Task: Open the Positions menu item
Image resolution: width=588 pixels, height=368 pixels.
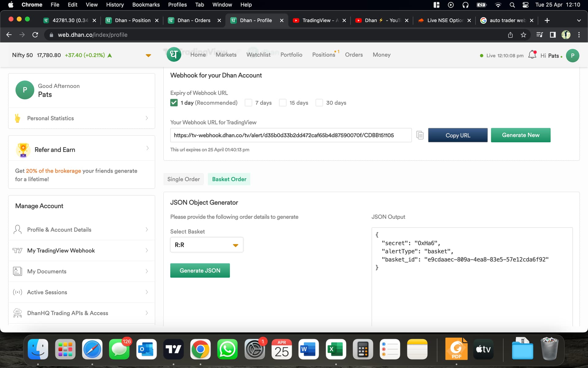Action: tap(324, 55)
